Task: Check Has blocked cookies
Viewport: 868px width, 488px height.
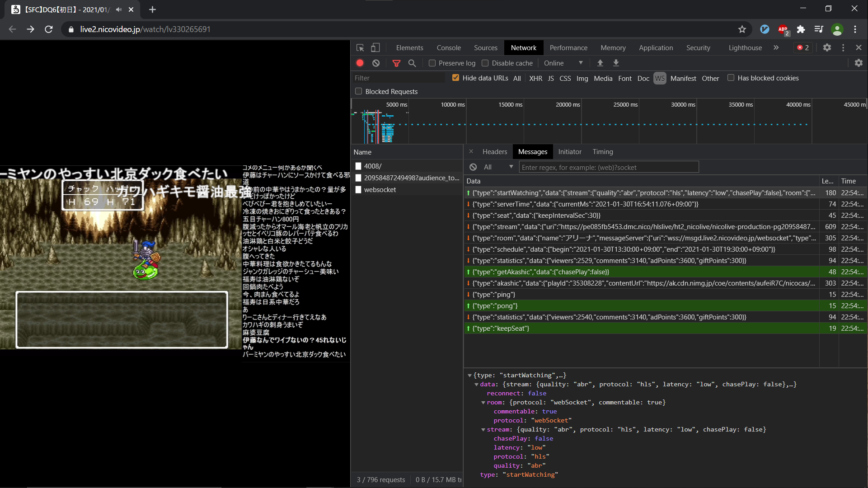Action: point(731,78)
